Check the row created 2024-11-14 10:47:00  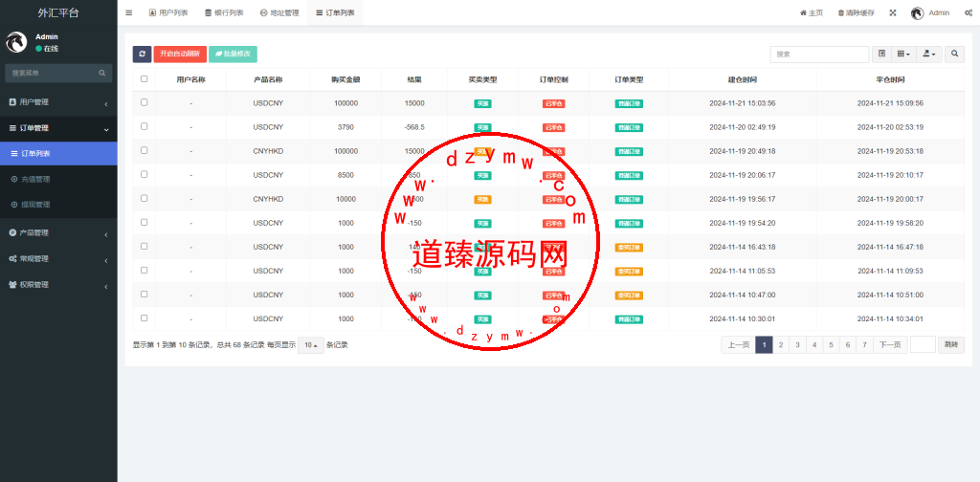145,294
